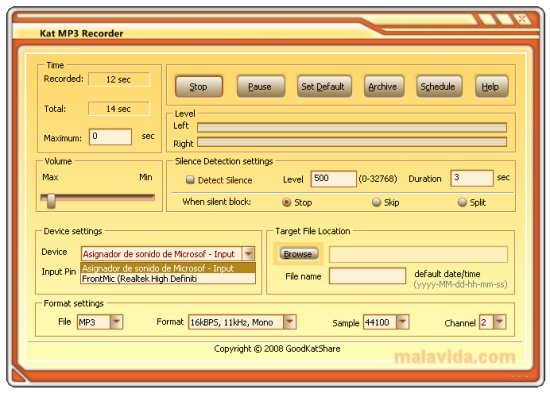
Task: Click the target path field beside Browse
Action: click(418, 254)
